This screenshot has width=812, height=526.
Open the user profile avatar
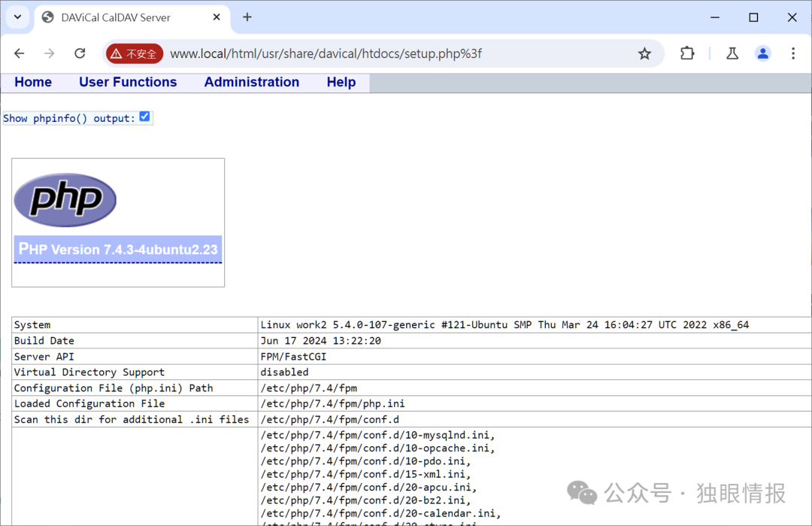(x=763, y=53)
